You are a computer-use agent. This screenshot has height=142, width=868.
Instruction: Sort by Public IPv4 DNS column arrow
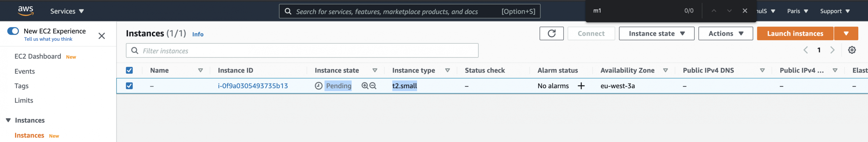pos(762,70)
